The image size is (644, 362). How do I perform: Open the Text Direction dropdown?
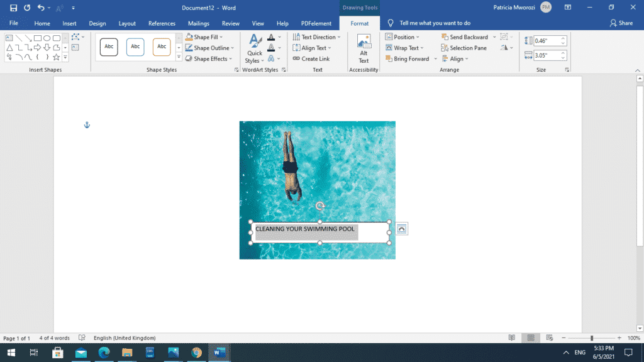[x=316, y=36]
